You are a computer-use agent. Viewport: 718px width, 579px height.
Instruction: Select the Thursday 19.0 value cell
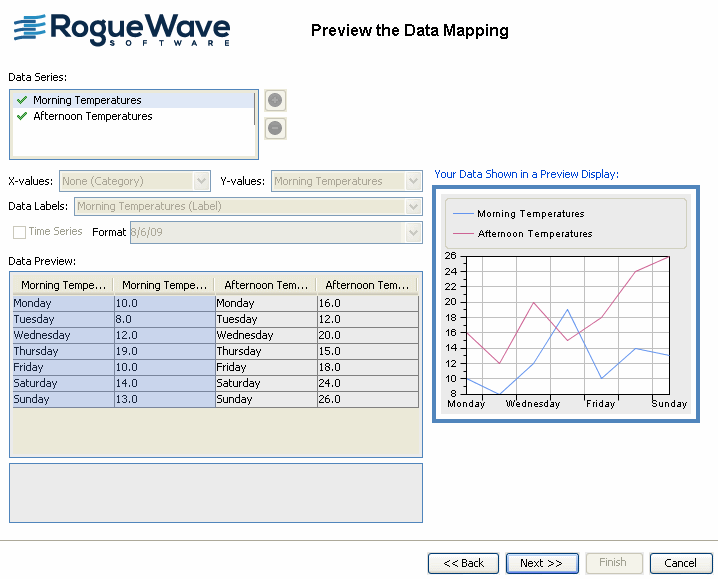tap(164, 351)
